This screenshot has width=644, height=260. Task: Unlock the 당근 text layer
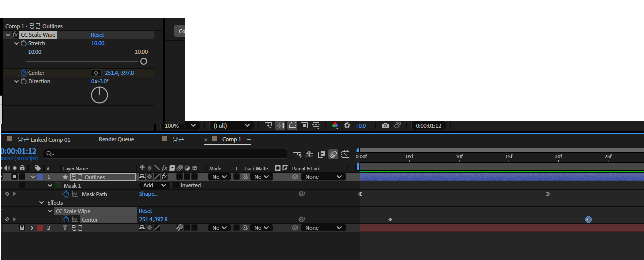click(x=22, y=228)
